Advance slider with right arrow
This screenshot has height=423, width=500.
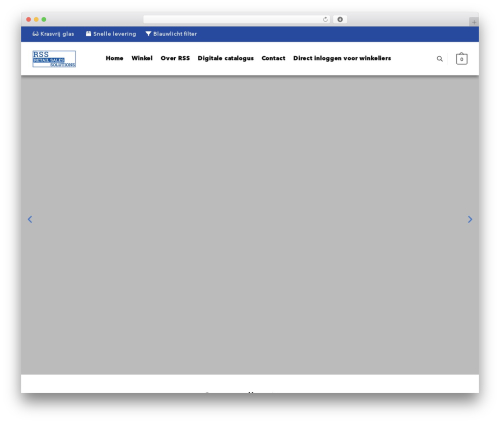click(470, 219)
